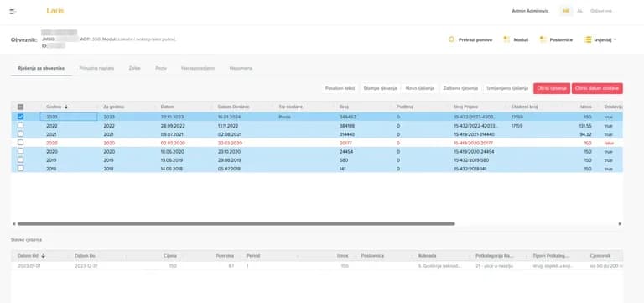Open the Napomena tab
644x303 pixels.
pyautogui.click(x=241, y=68)
